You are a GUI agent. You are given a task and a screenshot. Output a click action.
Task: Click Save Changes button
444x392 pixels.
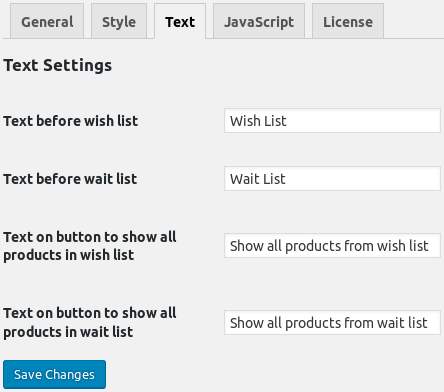coord(55,374)
